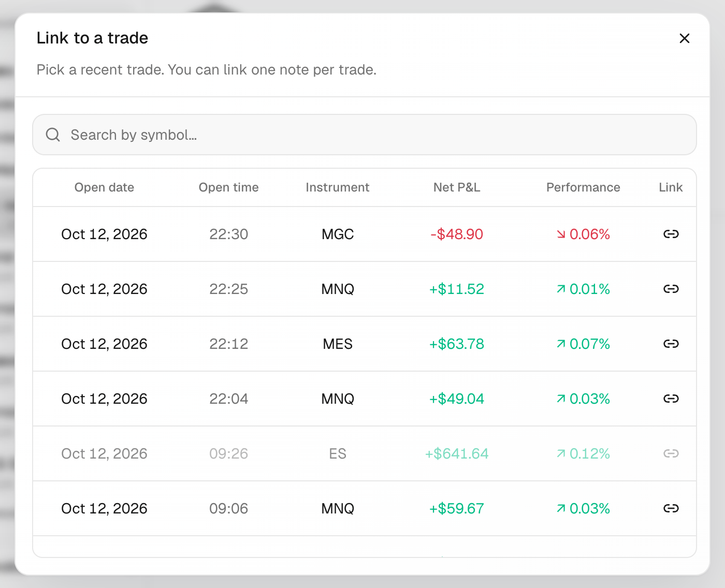Click the 22:30 open time cell
Image resolution: width=725 pixels, height=588 pixels.
click(228, 234)
